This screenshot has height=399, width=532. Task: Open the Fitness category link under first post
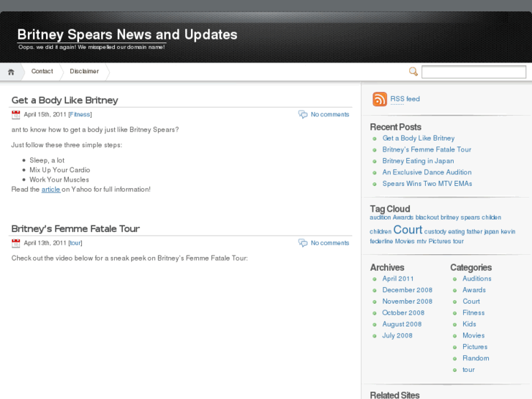pos(80,114)
